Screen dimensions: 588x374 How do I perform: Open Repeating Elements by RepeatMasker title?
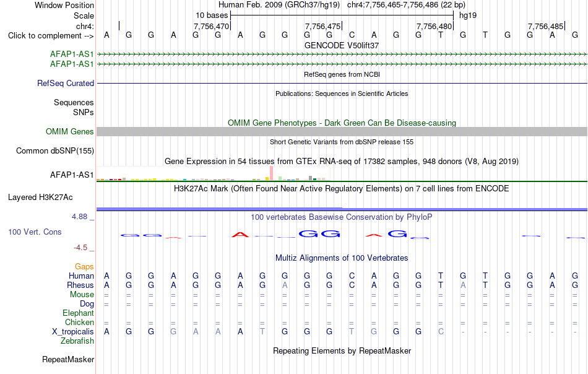click(342, 351)
